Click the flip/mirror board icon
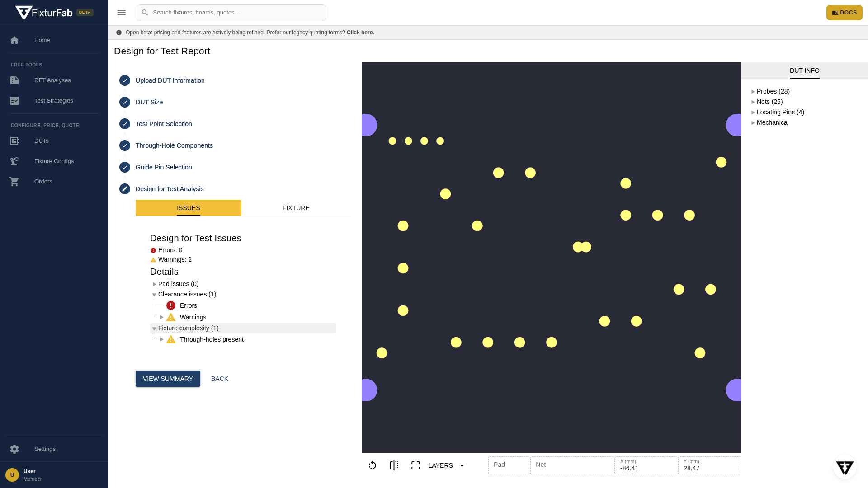 pyautogui.click(x=394, y=465)
